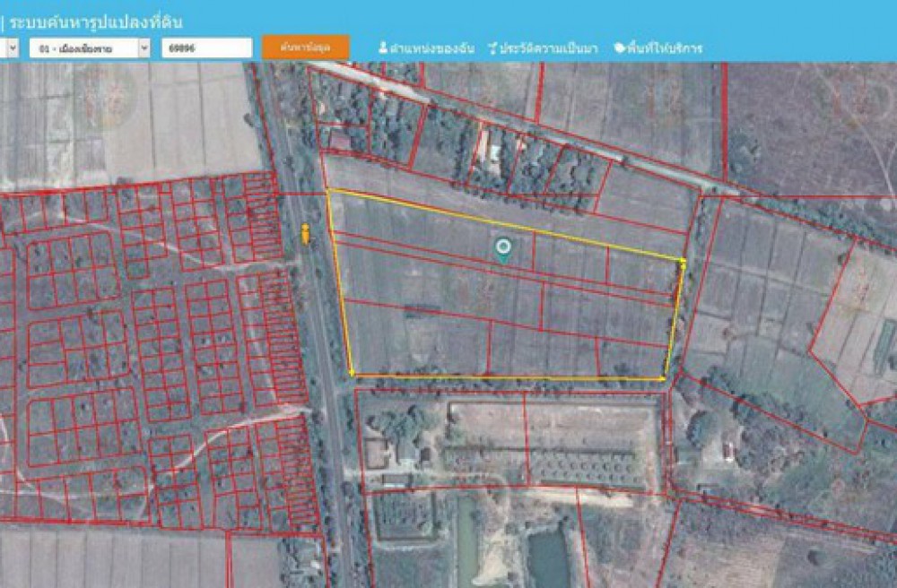Open the พื้นที่ให้บริการ link
897x588 pixels.
664,48
